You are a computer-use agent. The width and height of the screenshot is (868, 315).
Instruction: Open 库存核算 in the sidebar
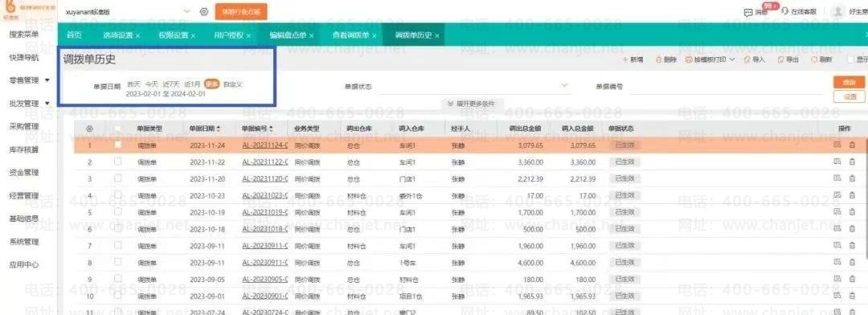coord(24,149)
